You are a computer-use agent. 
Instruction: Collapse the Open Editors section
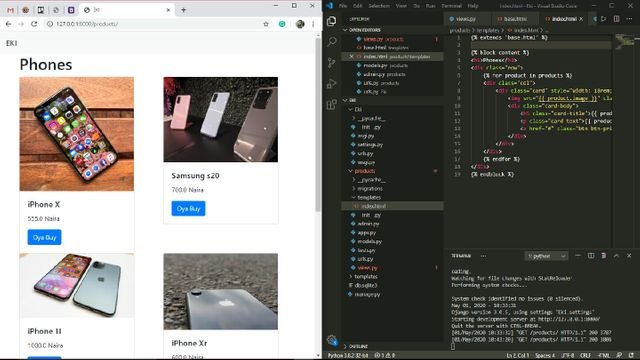[x=364, y=30]
